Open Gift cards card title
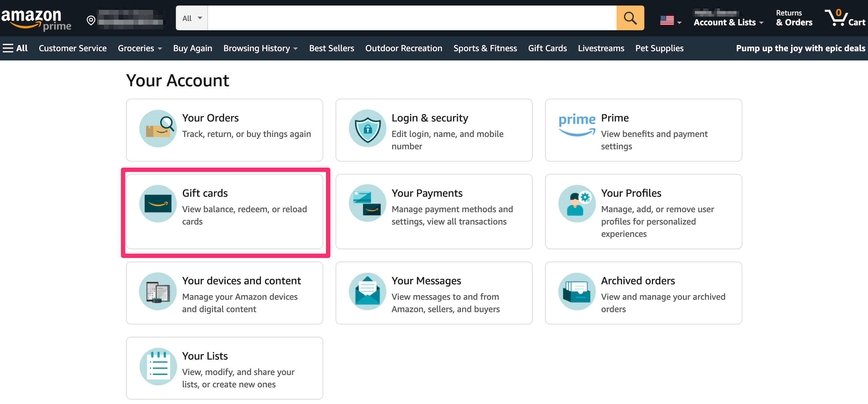 [x=205, y=193]
